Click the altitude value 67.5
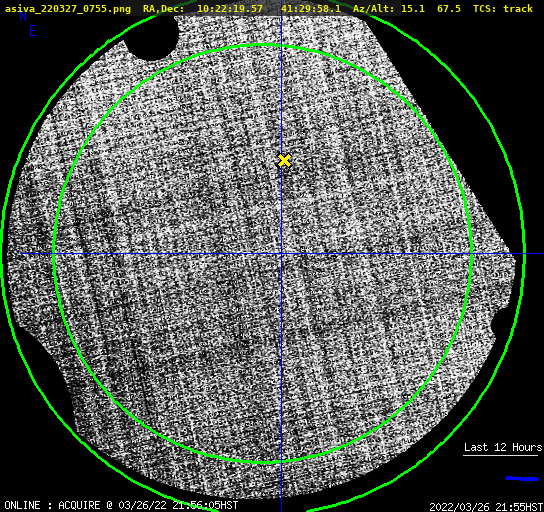The width and height of the screenshot is (544, 512). pyautogui.click(x=449, y=8)
